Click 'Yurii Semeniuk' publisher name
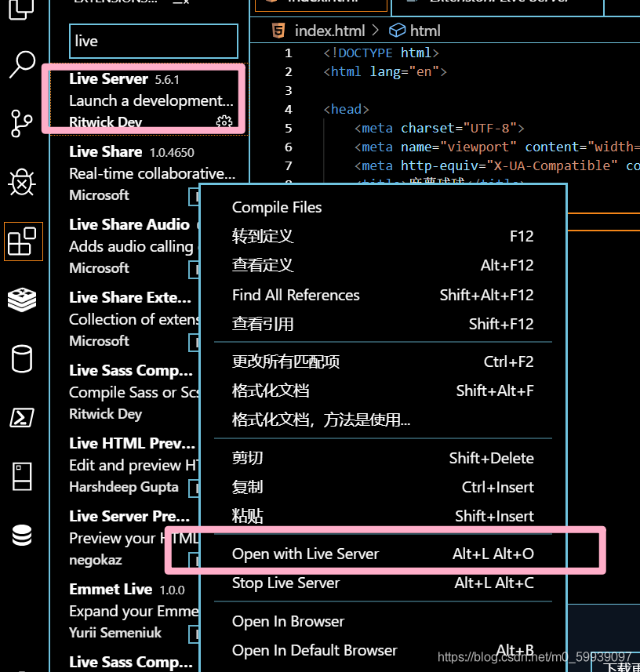 tap(115, 633)
